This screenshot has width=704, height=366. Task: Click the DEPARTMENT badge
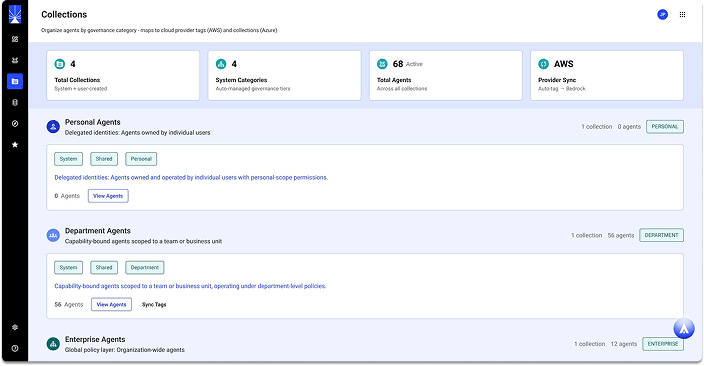pos(661,235)
